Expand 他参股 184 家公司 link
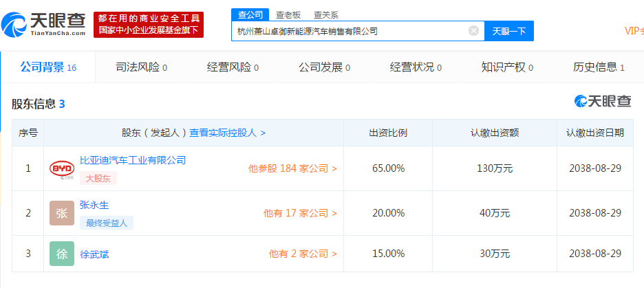 point(292,168)
